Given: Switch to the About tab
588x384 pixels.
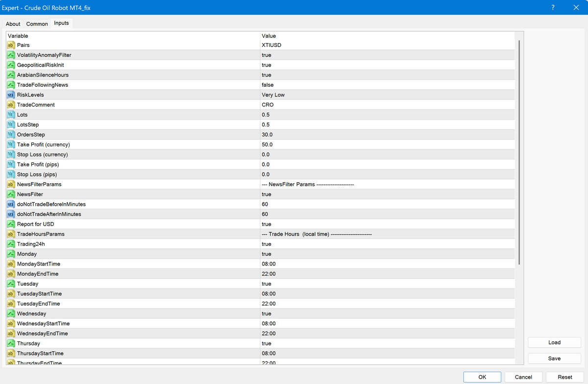Looking at the screenshot, I should [x=13, y=24].
